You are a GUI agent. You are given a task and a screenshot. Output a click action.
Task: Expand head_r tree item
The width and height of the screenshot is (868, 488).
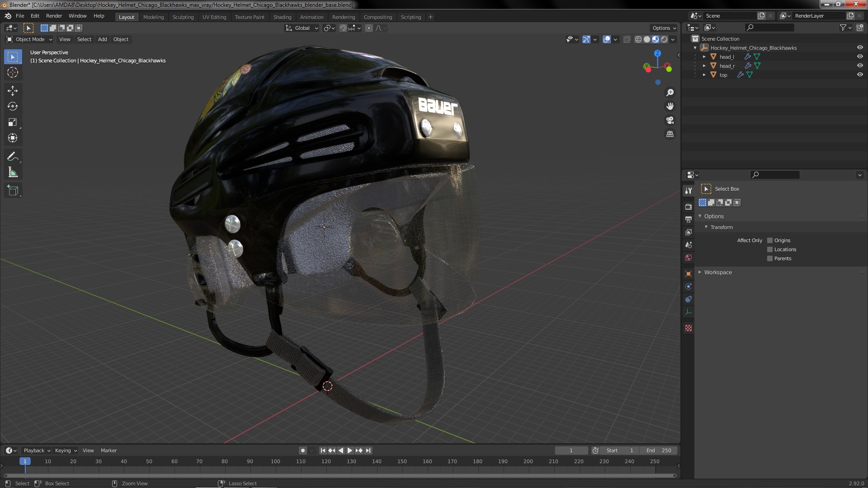click(x=704, y=66)
